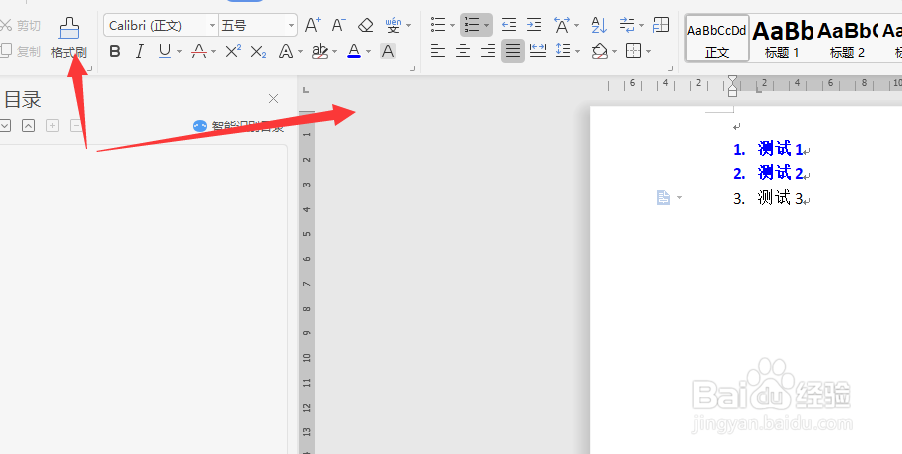
Task: Click the paragraph layout icon beside 测试 3
Action: point(663,198)
